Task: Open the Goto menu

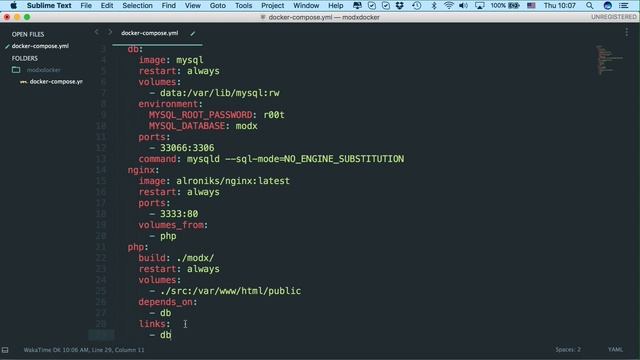Action: coord(218,6)
